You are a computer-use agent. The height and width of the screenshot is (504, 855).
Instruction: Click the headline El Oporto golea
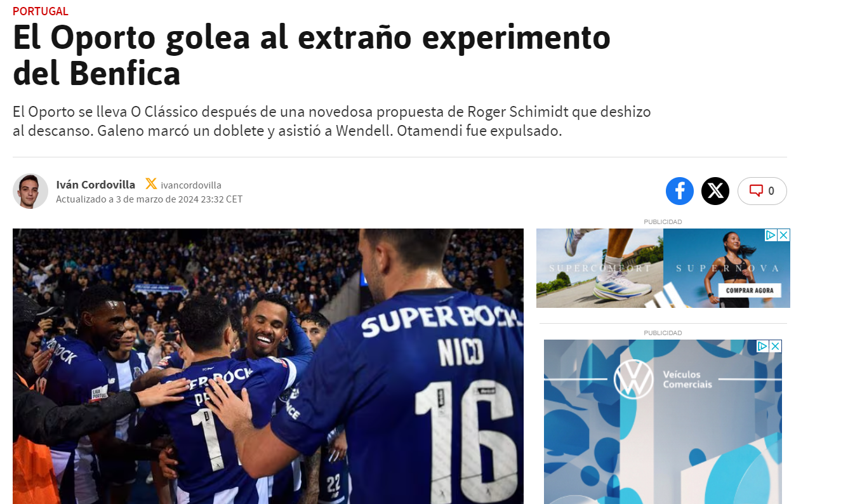(312, 55)
